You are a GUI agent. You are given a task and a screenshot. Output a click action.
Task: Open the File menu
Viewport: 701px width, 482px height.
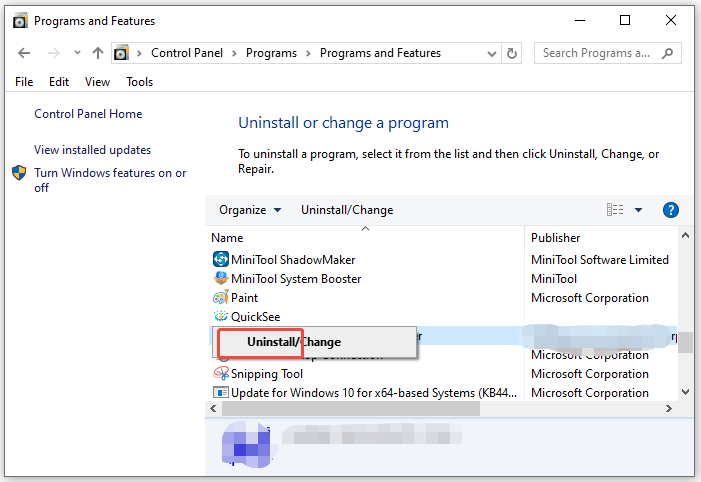(x=24, y=82)
